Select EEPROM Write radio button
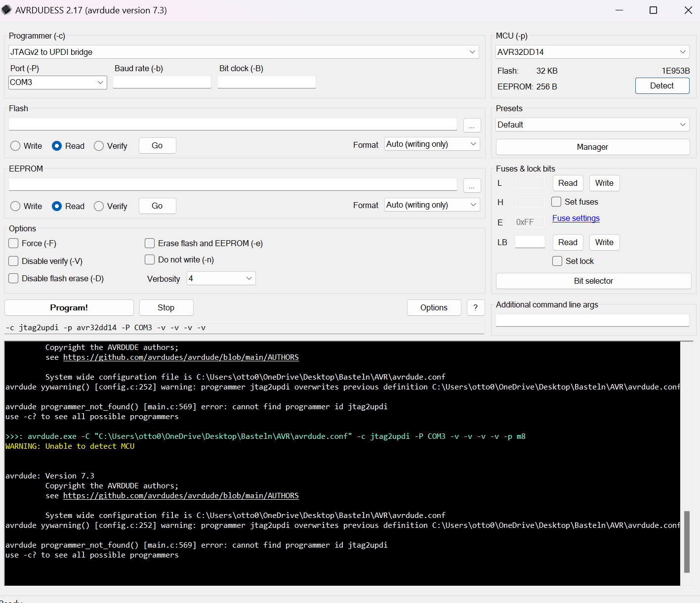 (15, 206)
